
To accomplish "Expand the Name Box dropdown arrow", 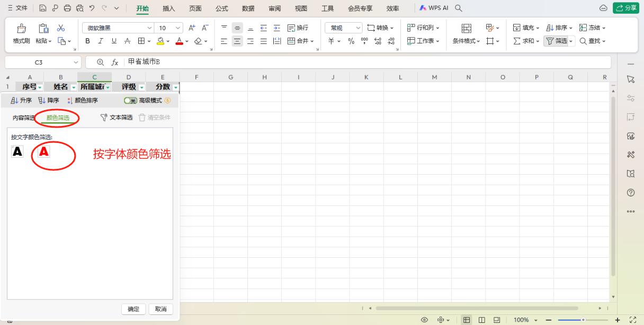I will pos(75,62).
